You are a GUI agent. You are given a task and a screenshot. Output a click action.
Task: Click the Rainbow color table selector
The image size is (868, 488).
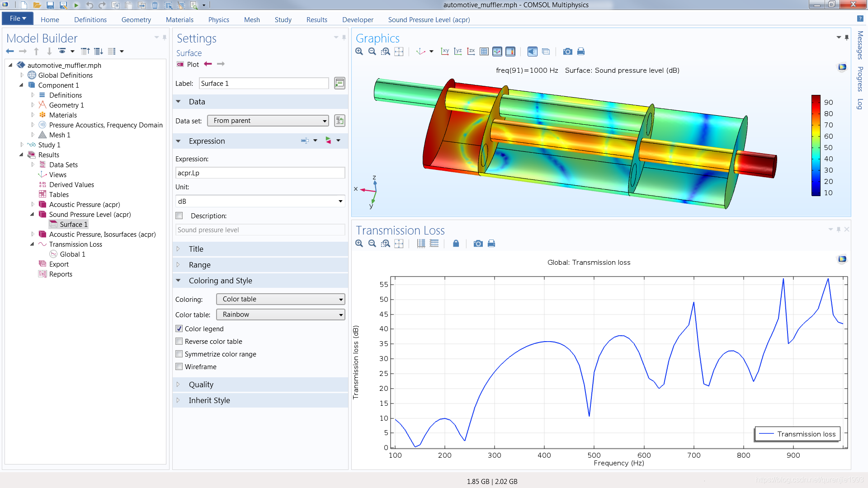280,314
